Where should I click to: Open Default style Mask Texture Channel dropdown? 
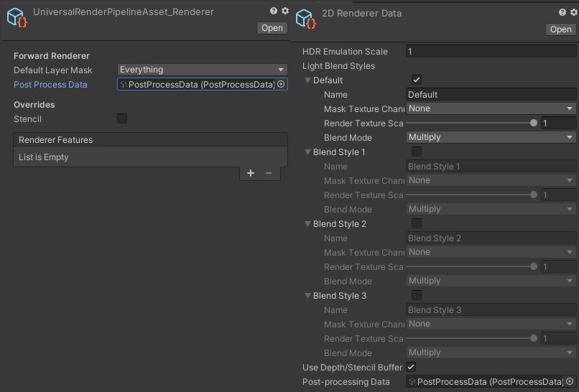(491, 108)
